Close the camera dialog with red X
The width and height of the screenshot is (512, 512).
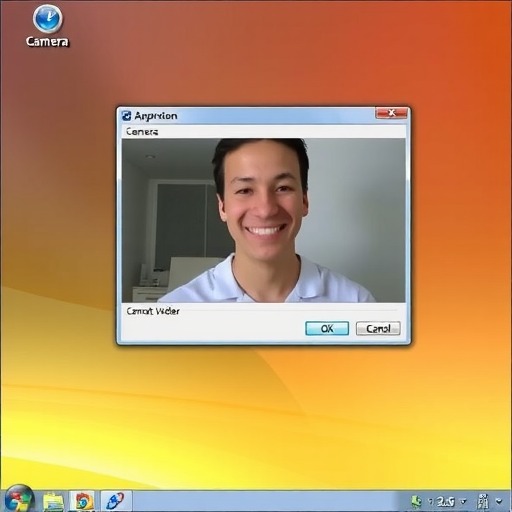[391, 113]
